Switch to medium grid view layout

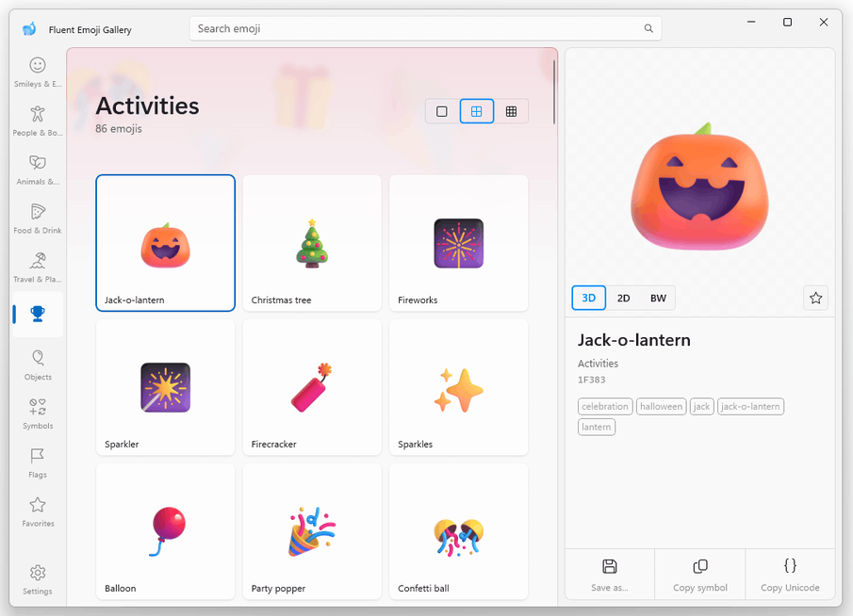pos(477,111)
